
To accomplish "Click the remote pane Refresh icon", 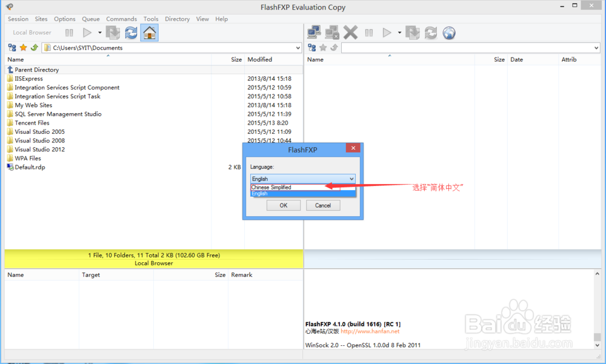I will [431, 33].
